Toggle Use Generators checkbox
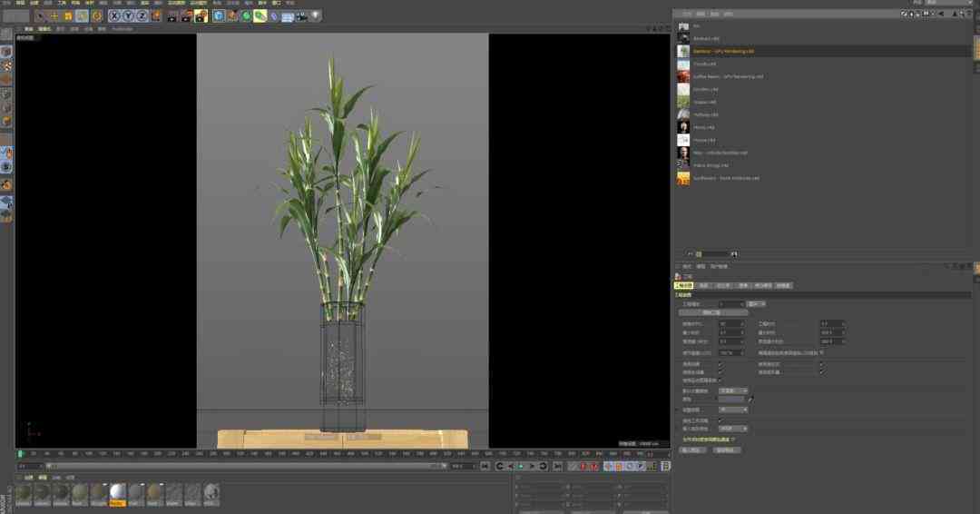The width and height of the screenshot is (980, 514). tap(720, 372)
